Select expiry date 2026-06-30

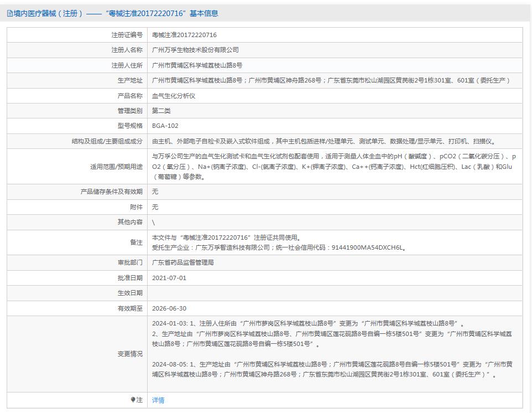click(169, 308)
